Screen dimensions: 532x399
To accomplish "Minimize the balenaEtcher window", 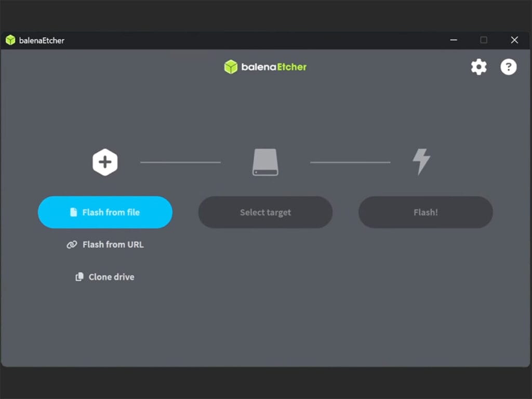I will (453, 40).
